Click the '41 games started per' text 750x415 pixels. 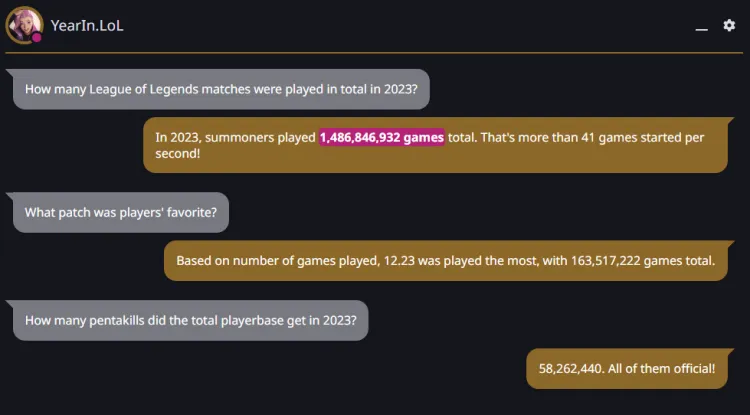coord(642,138)
